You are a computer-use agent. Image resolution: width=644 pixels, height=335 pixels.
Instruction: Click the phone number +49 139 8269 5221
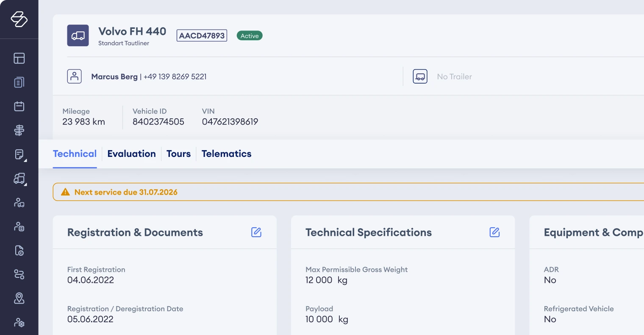click(x=175, y=77)
